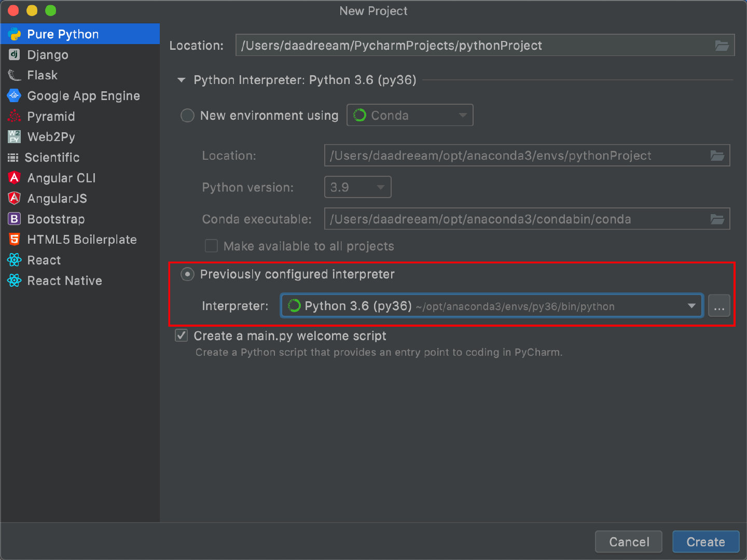Image resolution: width=747 pixels, height=560 pixels.
Task: Choose Web2Py project type
Action: (80, 137)
